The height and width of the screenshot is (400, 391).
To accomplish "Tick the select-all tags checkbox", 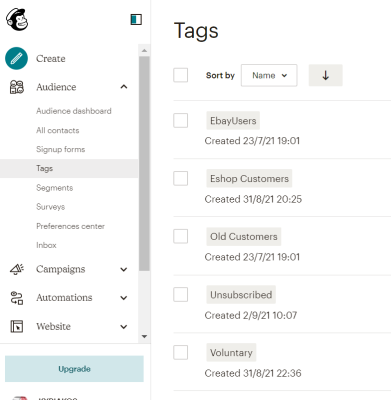I will pyautogui.click(x=180, y=75).
